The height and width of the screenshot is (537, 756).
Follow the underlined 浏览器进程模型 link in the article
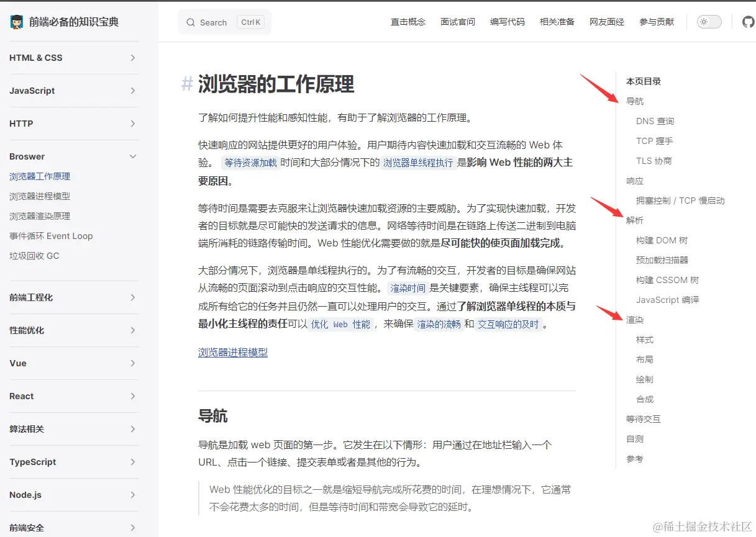click(233, 353)
